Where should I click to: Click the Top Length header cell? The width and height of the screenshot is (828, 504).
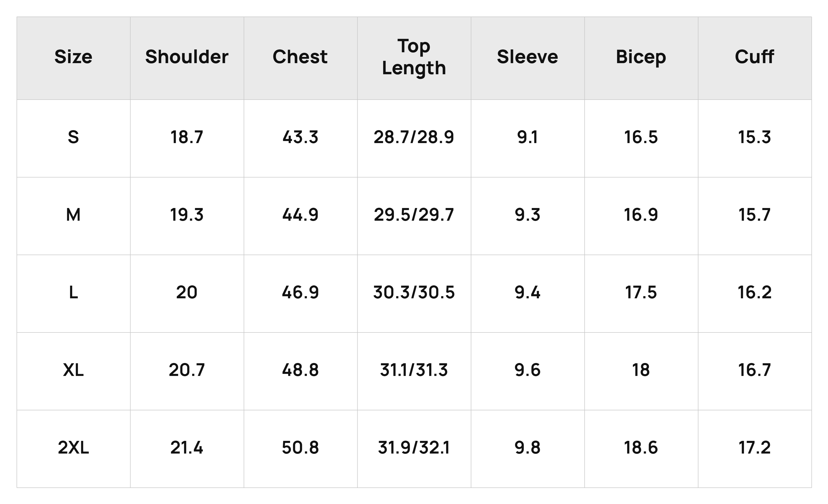pyautogui.click(x=414, y=57)
